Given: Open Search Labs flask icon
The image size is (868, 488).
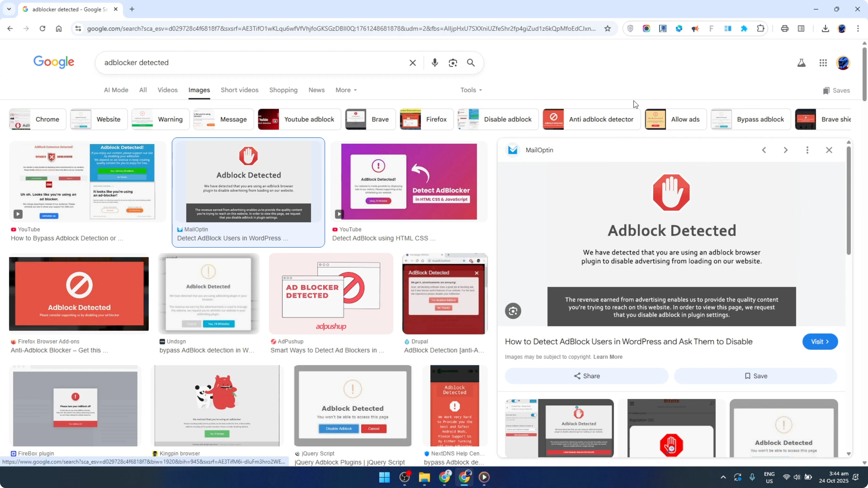Looking at the screenshot, I should pos(802,63).
